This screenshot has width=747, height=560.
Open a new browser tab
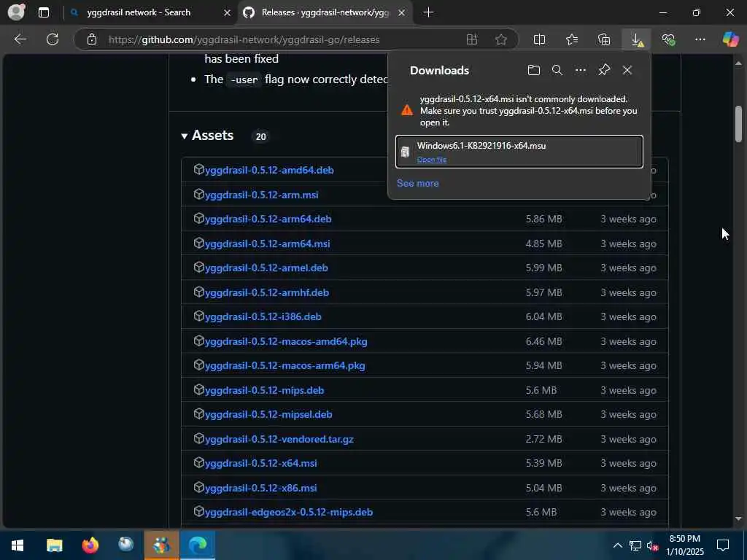[428, 12]
